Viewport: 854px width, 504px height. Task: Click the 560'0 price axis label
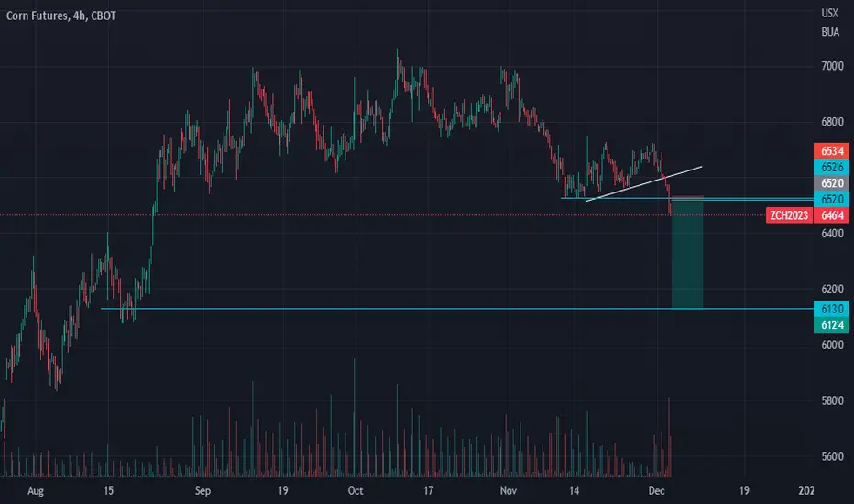pyautogui.click(x=832, y=456)
